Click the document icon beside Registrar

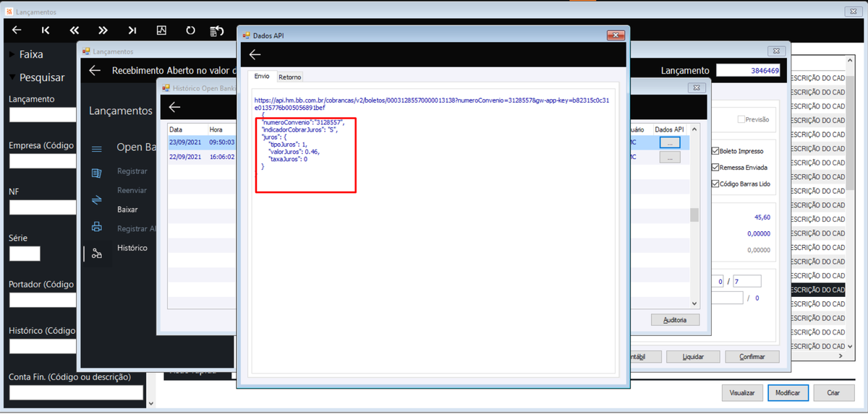[97, 173]
